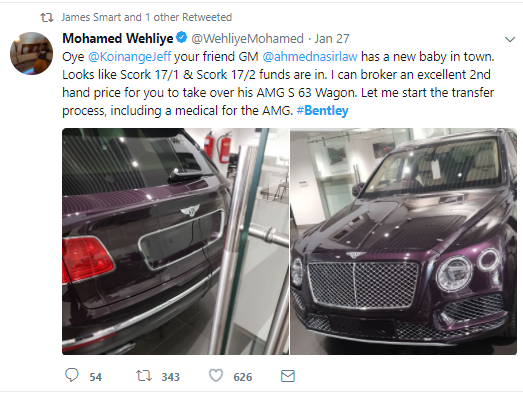Image resolution: width=523 pixels, height=395 pixels.
Task: Expand tweet options chevron dropdown
Action: [x=510, y=40]
